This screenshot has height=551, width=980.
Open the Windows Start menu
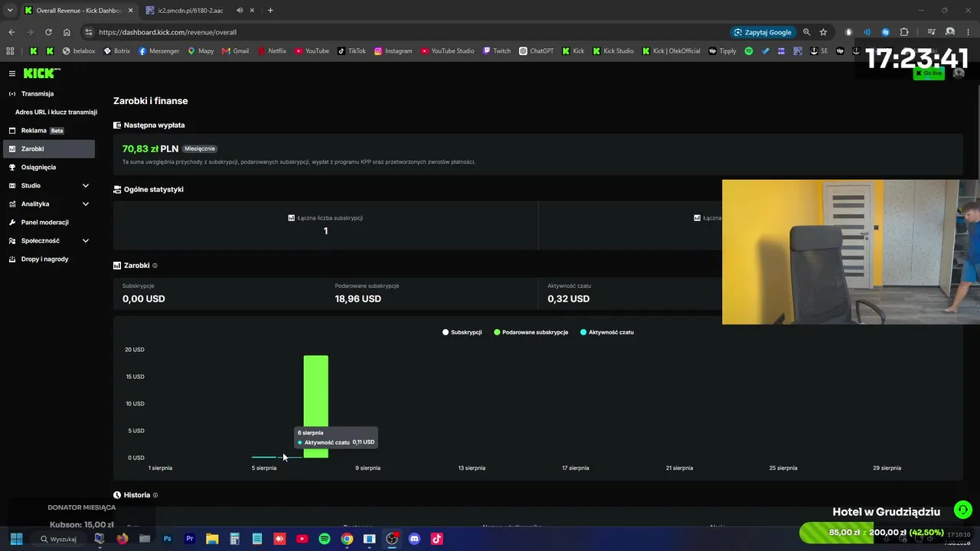tap(16, 539)
